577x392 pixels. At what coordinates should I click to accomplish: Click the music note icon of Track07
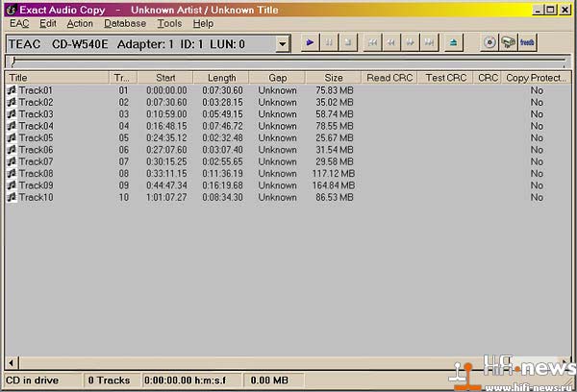click(13, 161)
